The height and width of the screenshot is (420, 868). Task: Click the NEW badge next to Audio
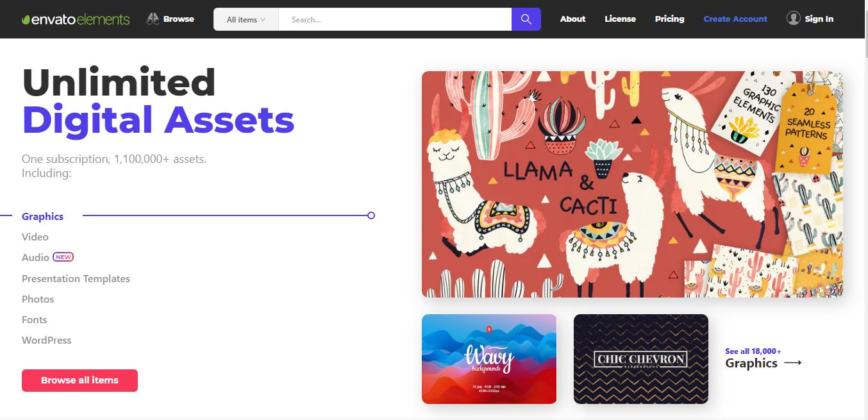tap(63, 257)
